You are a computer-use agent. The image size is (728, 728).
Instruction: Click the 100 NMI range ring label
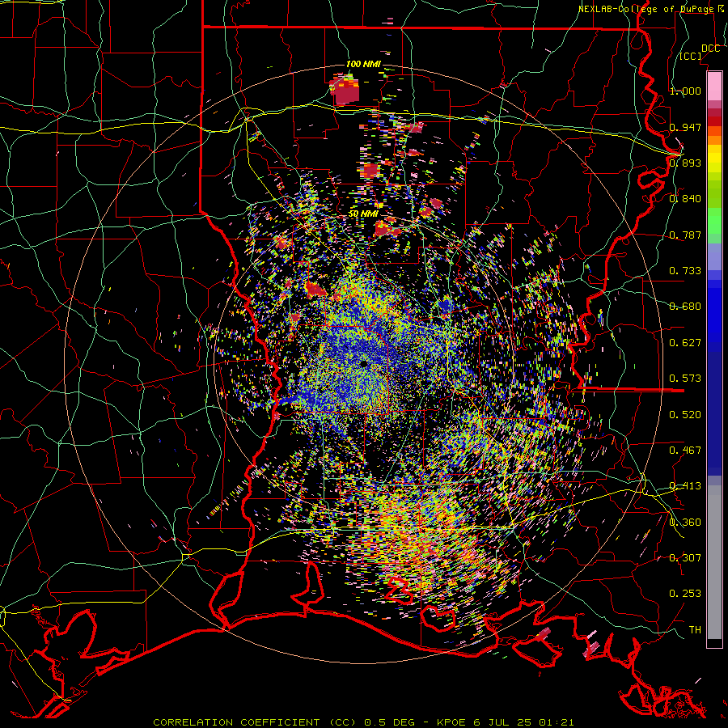(x=363, y=64)
